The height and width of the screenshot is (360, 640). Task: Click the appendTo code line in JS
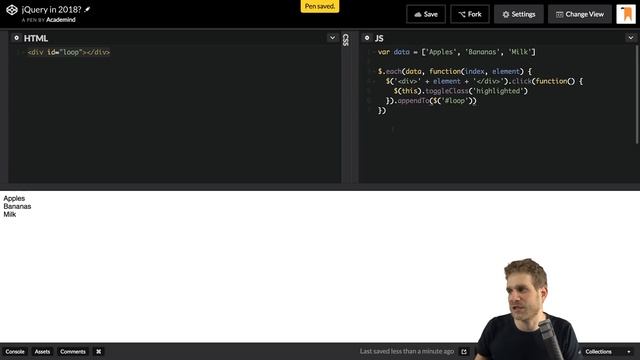coord(431,101)
